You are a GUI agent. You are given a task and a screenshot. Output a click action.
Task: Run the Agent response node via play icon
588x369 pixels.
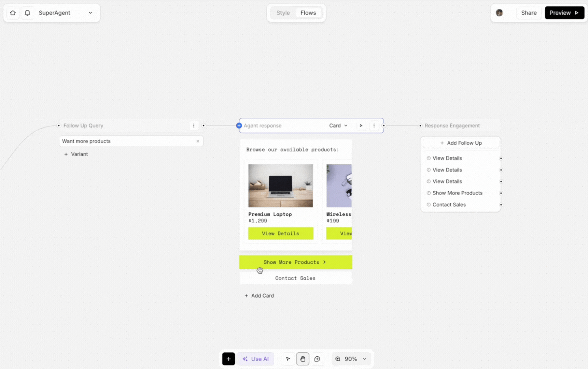coord(361,125)
